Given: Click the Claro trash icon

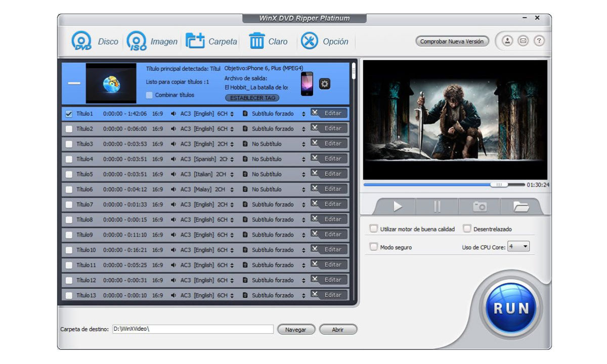Looking at the screenshot, I should click(257, 41).
